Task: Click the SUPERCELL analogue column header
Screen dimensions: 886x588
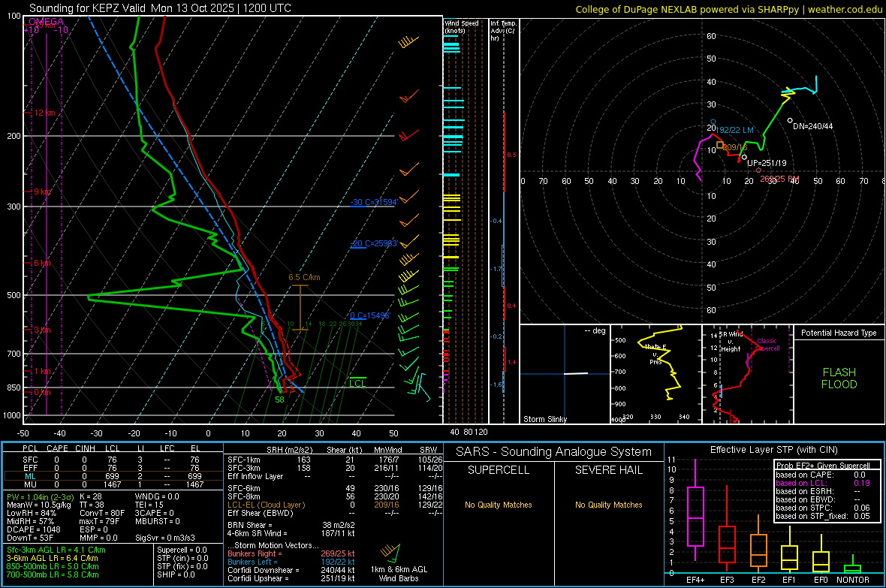Action: tap(499, 470)
